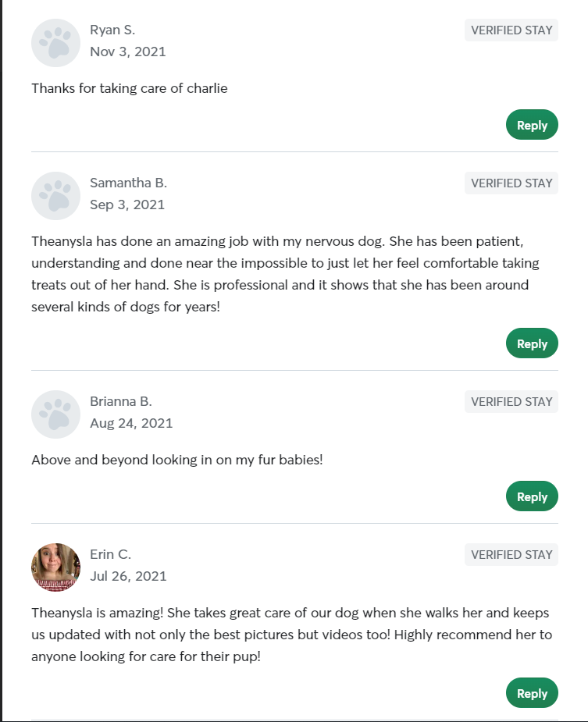Open Ryan S.'s profile name link

(x=111, y=30)
